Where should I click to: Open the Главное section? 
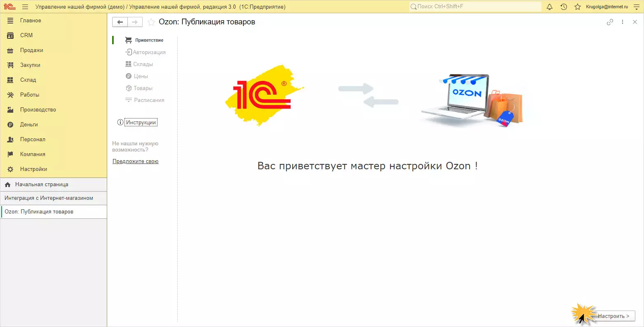[x=54, y=20]
